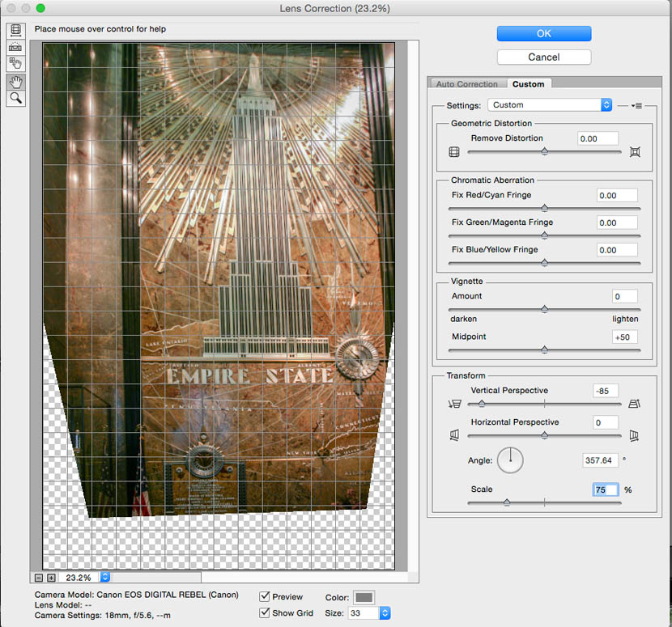This screenshot has width=672, height=627.
Task: Open the grid Size dropdown
Action: point(385,613)
